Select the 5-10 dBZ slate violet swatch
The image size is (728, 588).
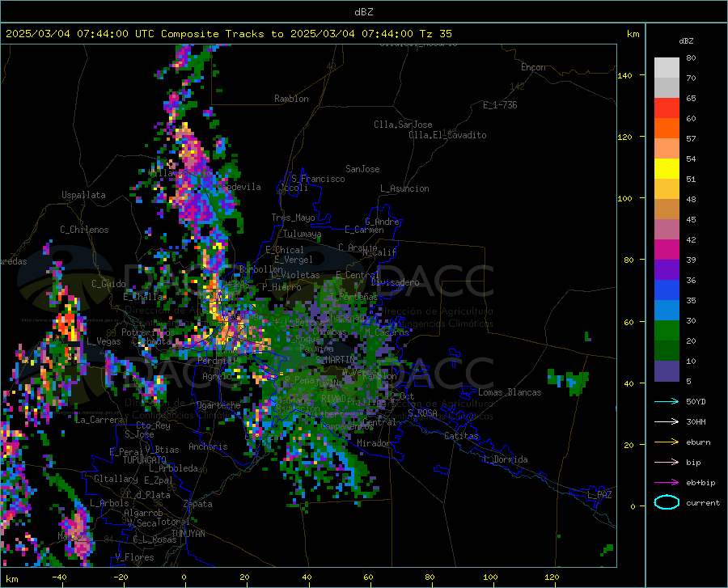667,371
